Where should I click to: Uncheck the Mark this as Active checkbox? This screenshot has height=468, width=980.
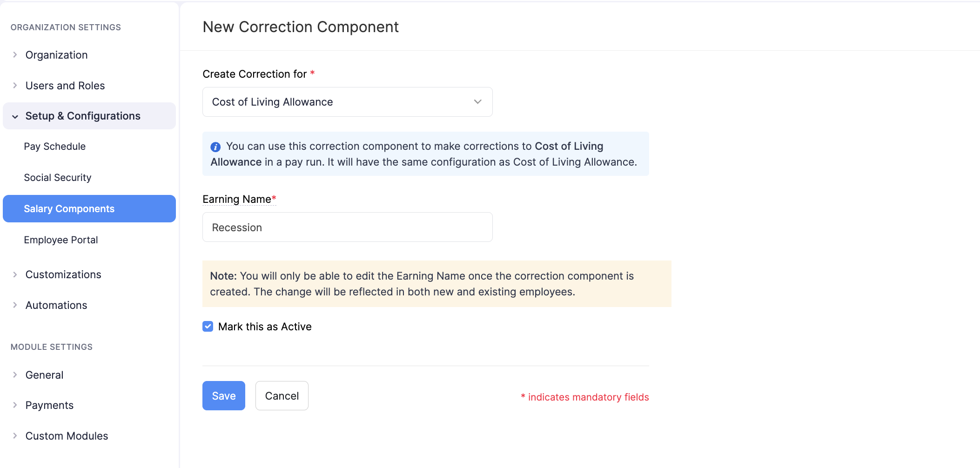208,327
